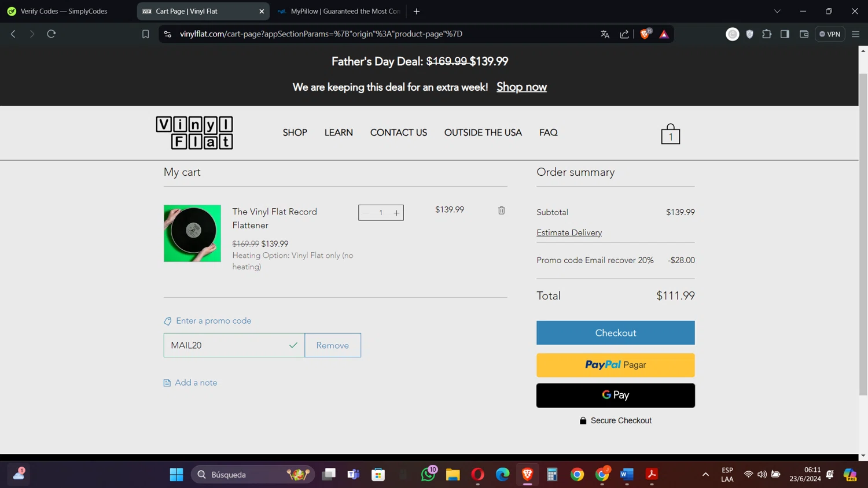Click the translate page icon

(x=605, y=34)
